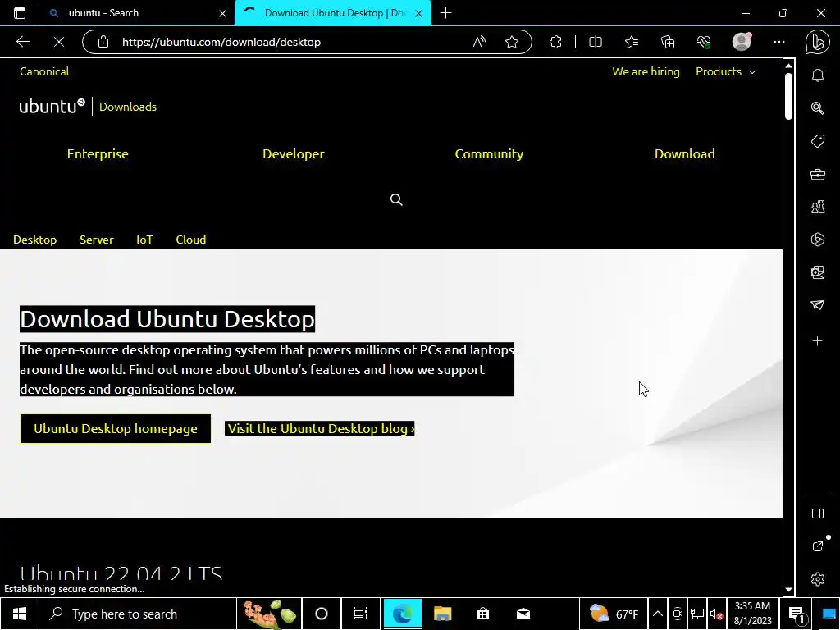
Task: Click the scrollbar up arrow
Action: (788, 66)
